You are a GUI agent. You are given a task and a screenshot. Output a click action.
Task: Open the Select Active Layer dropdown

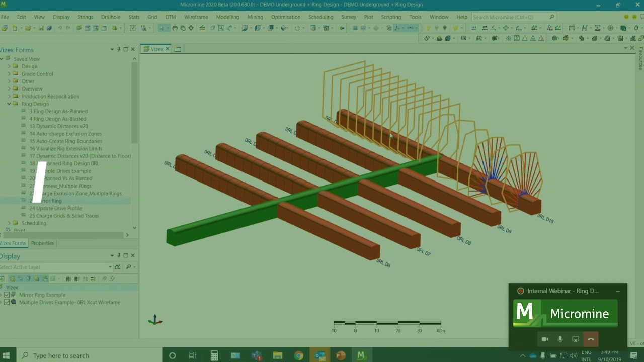(110, 267)
